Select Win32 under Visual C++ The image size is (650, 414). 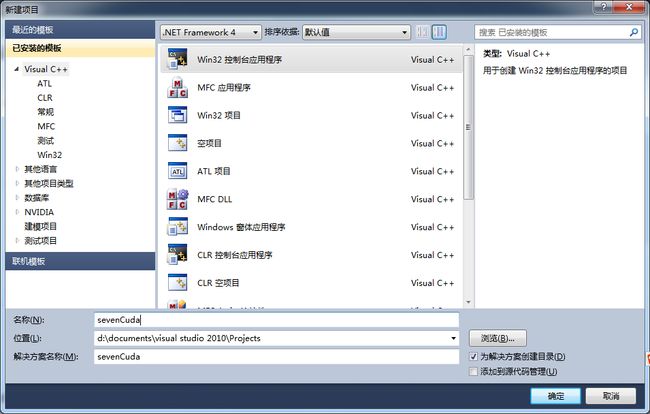tap(49, 155)
